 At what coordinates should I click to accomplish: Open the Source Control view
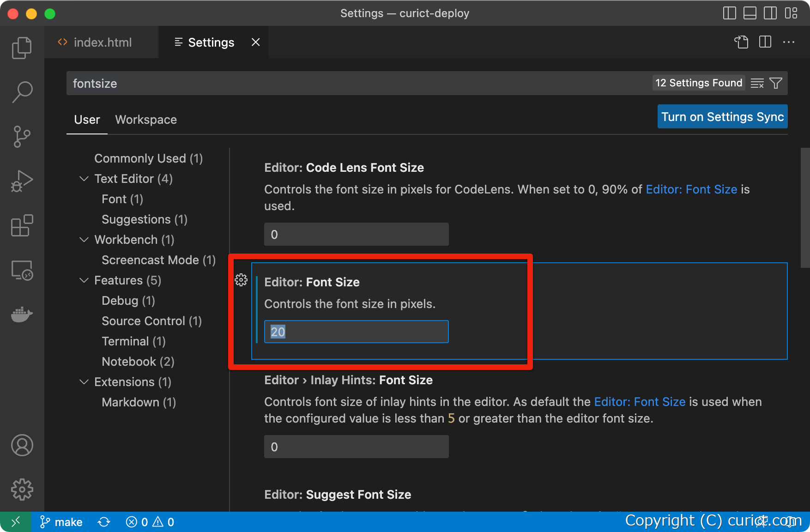point(22,136)
